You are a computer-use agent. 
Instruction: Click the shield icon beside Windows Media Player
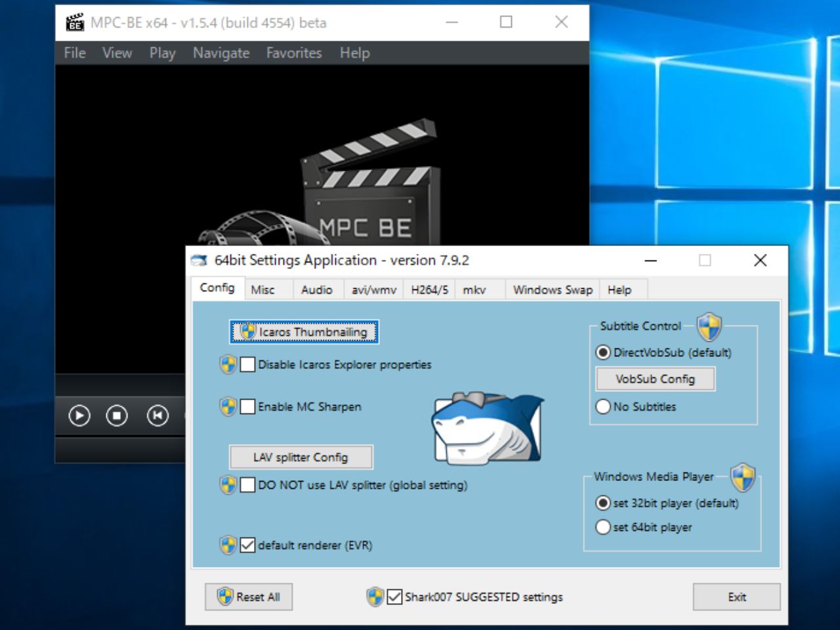click(743, 477)
